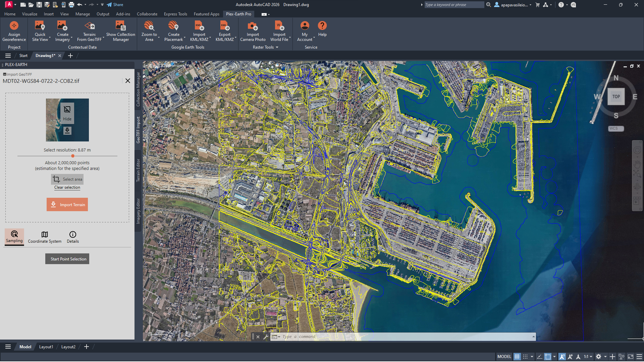Click the Clear selection link
644x362 pixels.
pos(67,188)
